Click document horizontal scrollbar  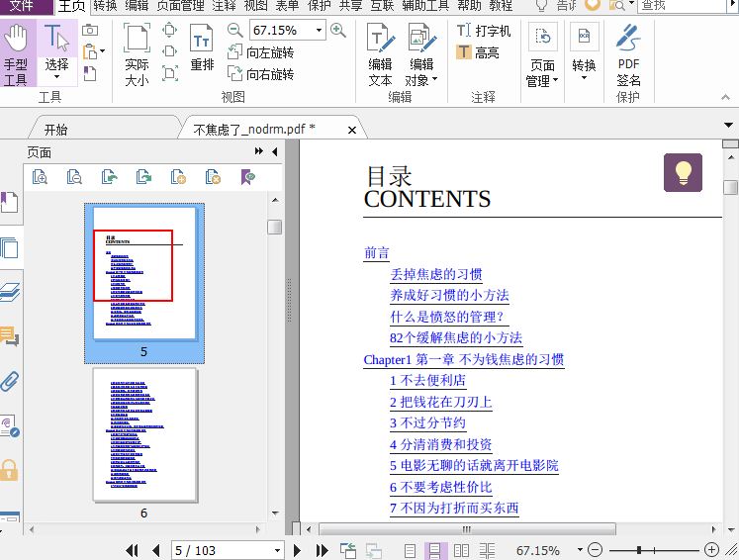[x=467, y=529]
